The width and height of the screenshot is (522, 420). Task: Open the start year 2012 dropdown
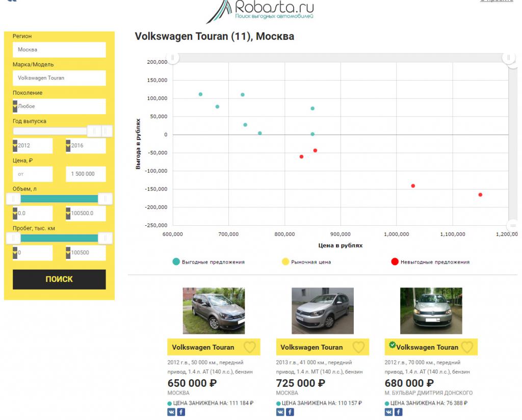pyautogui.click(x=33, y=145)
